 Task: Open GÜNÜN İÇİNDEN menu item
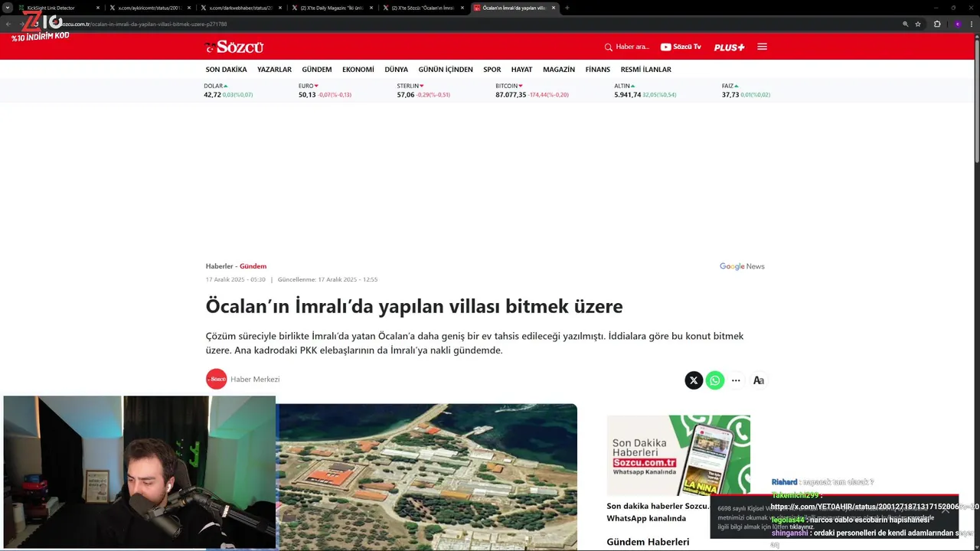[446, 70]
